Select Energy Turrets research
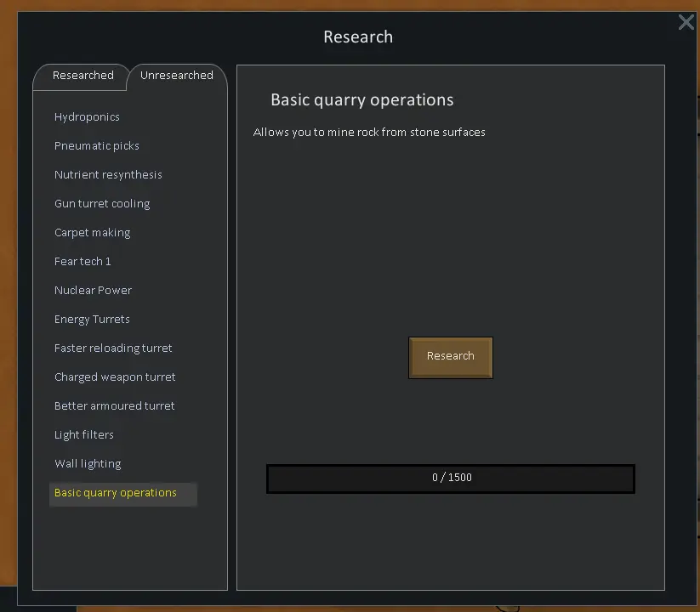 (92, 320)
